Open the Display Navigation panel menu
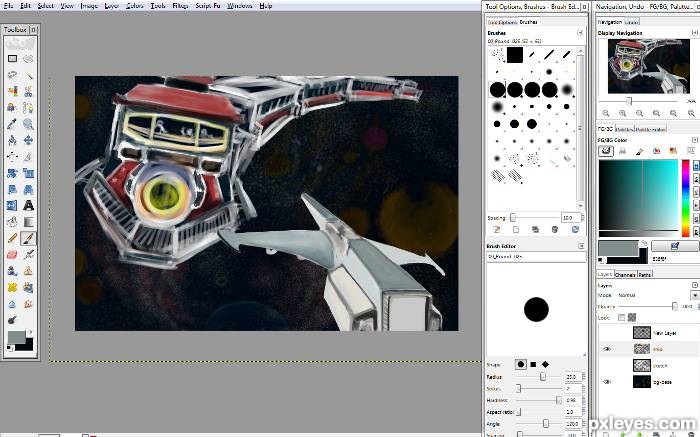 pyautogui.click(x=695, y=33)
